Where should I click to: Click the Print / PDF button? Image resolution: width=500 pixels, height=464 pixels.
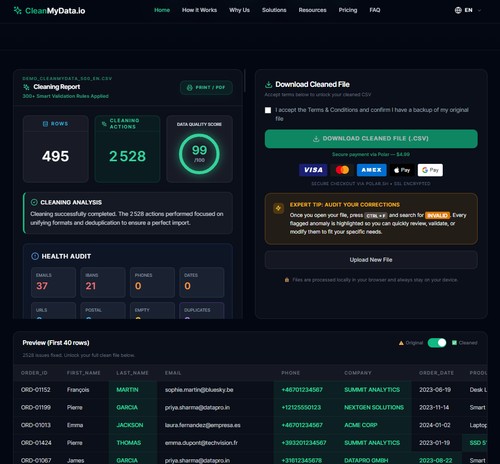[x=206, y=87]
